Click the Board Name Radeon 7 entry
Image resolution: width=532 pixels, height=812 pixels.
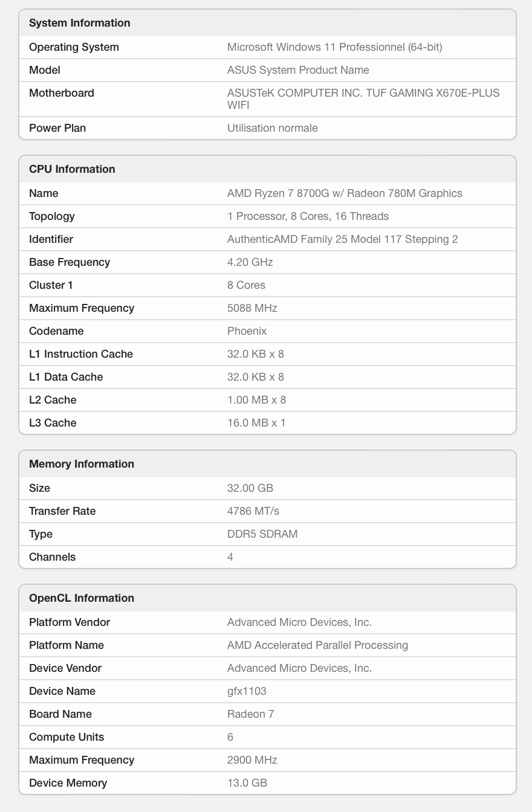point(251,714)
